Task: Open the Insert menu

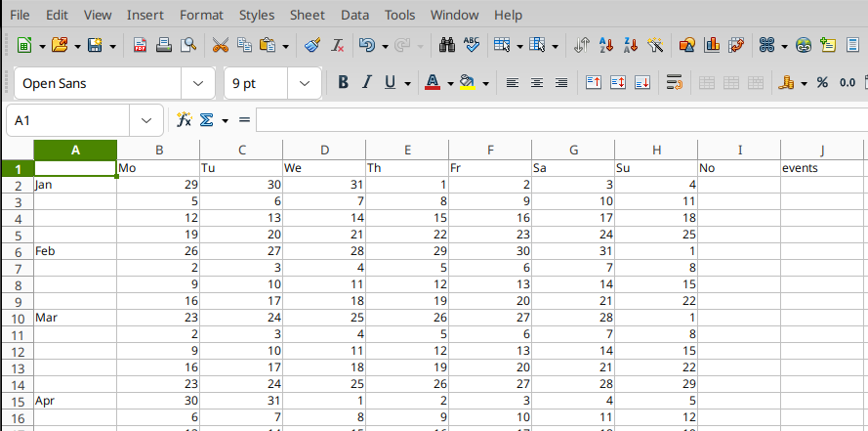Action: point(145,15)
